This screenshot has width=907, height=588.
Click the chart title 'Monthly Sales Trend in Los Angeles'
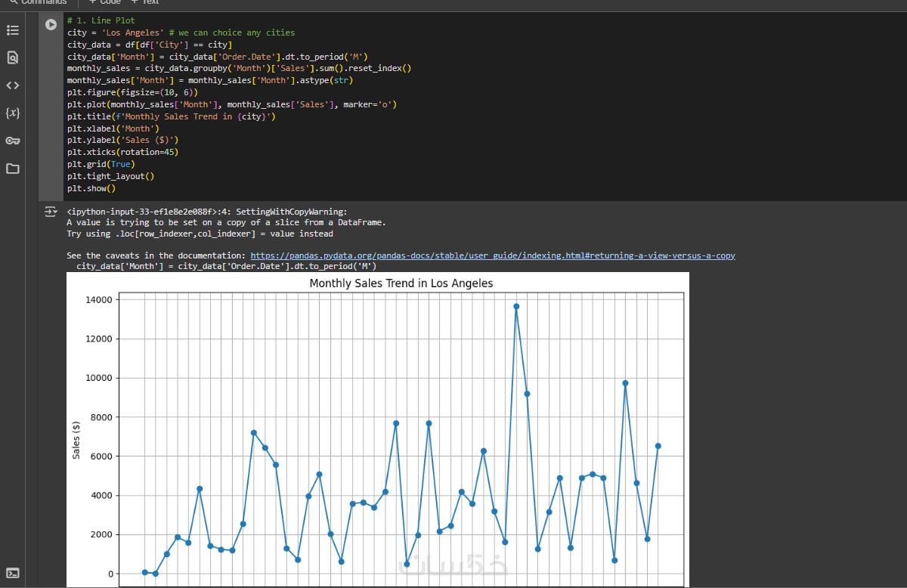coord(401,283)
